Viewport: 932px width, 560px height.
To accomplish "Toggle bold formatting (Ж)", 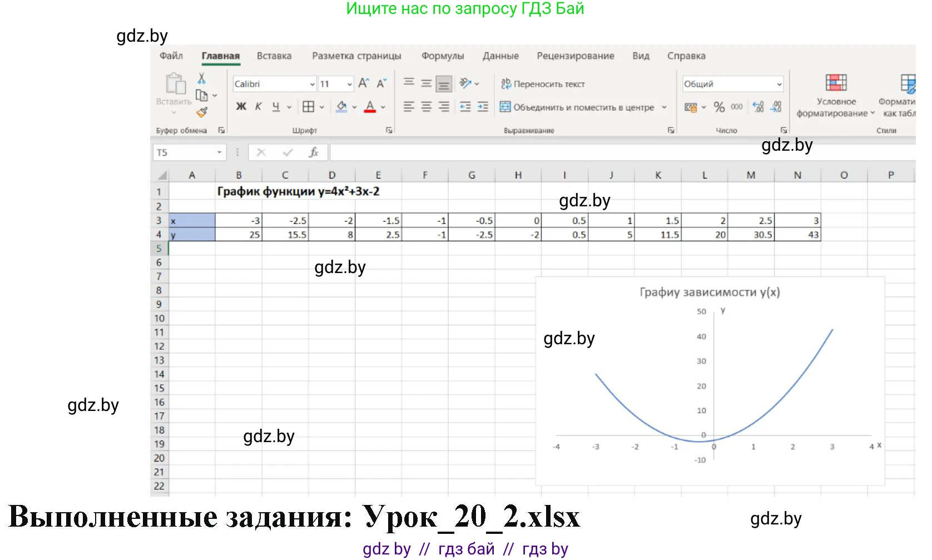I will tap(240, 106).
